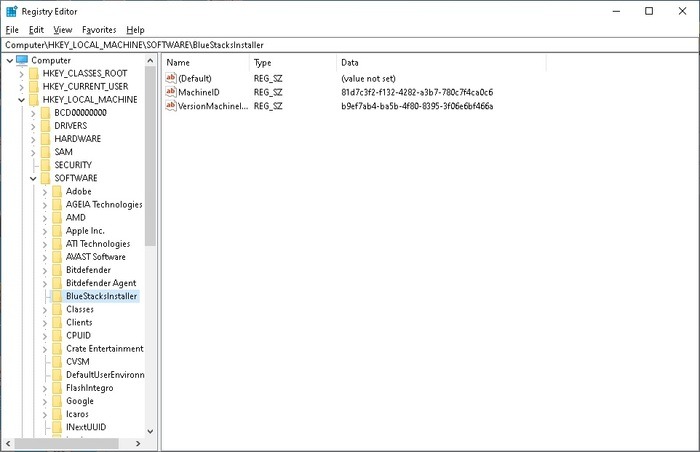Click the SOFTWARE folder icon
The image size is (700, 452).
click(x=46, y=178)
